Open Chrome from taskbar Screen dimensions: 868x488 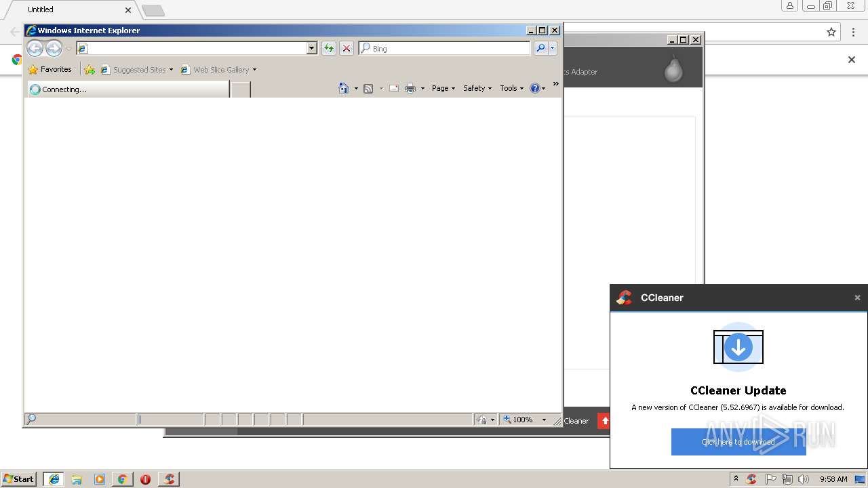(x=123, y=479)
